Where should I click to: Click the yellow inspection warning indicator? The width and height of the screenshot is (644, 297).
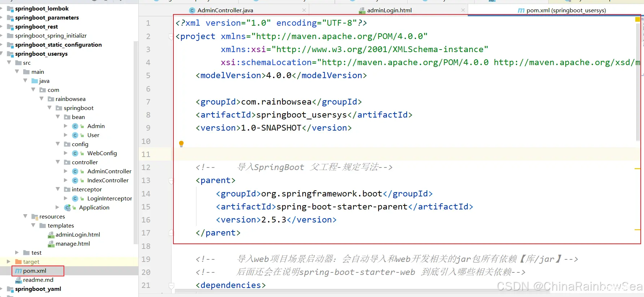(637, 20)
